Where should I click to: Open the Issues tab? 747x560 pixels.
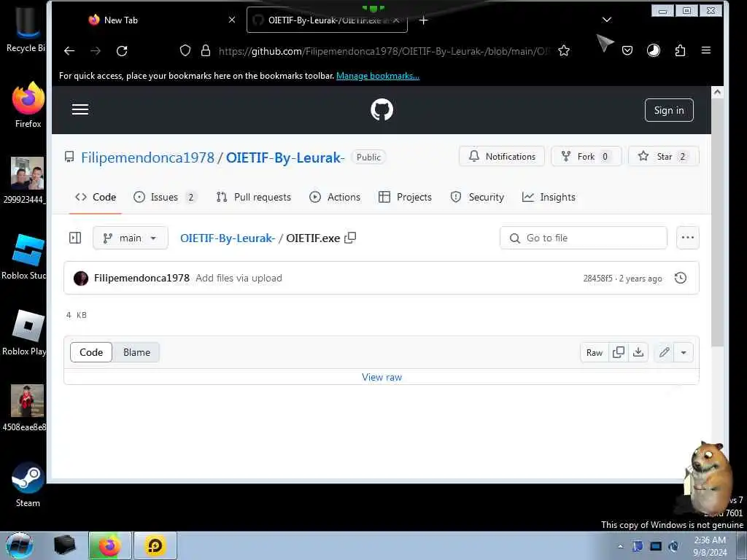click(x=165, y=197)
